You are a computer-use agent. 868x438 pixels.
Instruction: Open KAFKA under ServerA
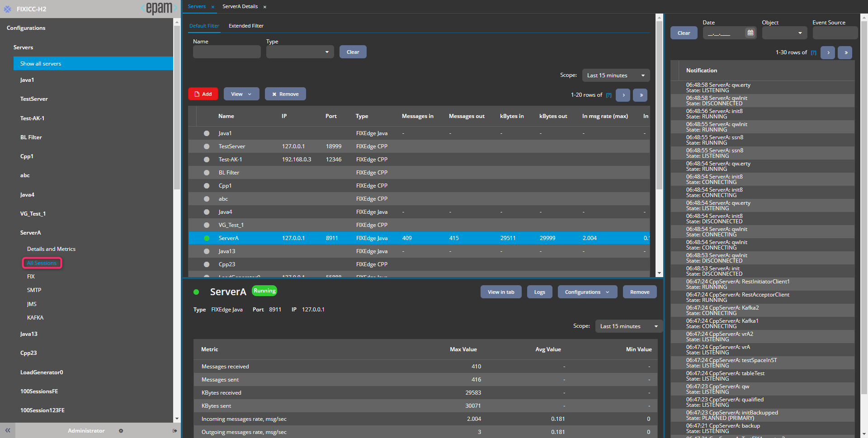pyautogui.click(x=35, y=318)
